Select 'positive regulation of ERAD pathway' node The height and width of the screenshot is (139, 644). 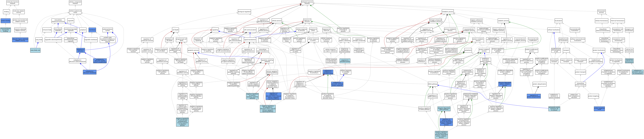[x=425, y=109]
